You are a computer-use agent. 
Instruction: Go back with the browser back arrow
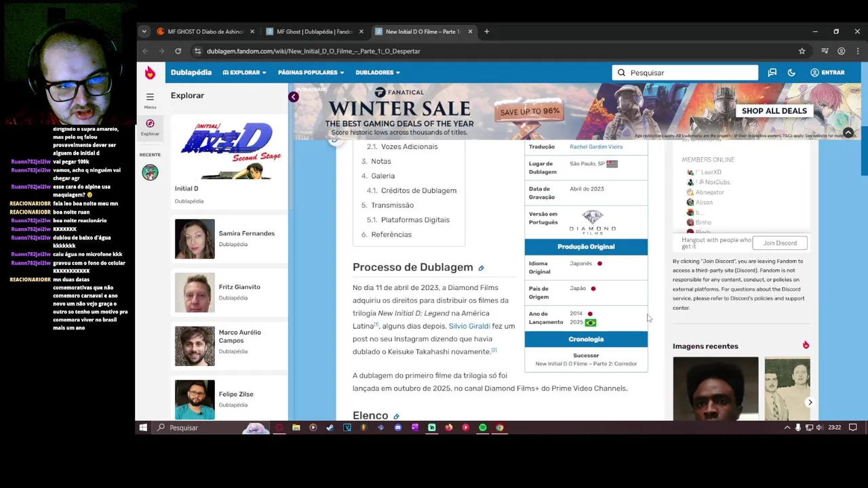[145, 51]
